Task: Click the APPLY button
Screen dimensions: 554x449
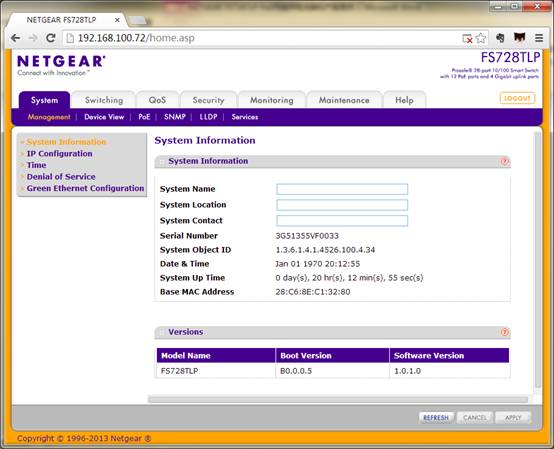Action: 513,418
